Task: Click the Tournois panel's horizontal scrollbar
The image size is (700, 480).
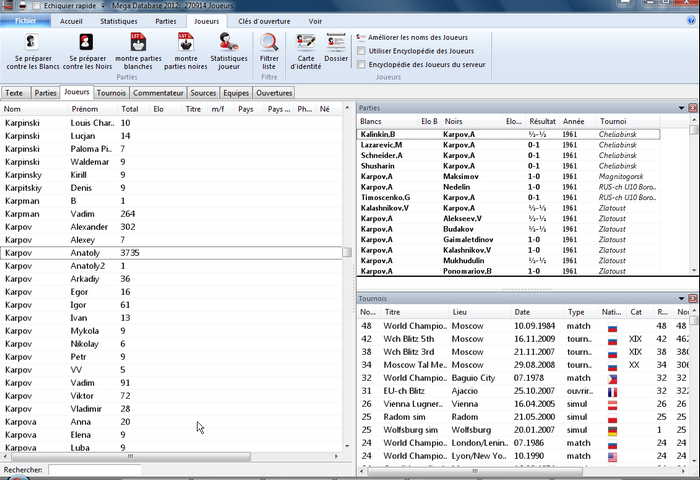Action: pyautogui.click(x=475, y=471)
